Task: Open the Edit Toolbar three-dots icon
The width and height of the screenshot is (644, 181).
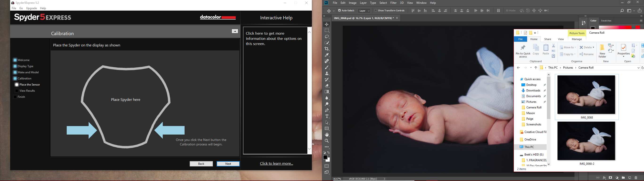Action: tap(327, 147)
